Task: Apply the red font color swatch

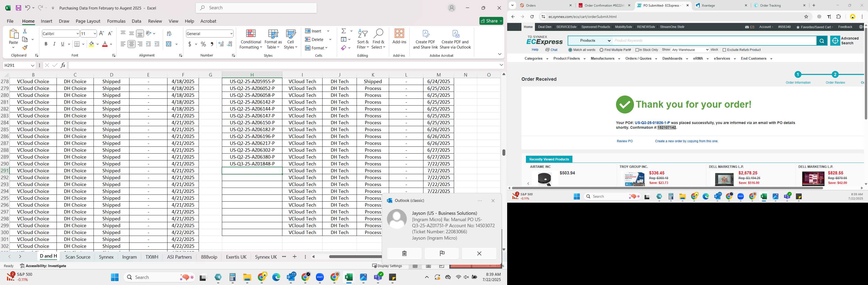Action: (x=105, y=44)
